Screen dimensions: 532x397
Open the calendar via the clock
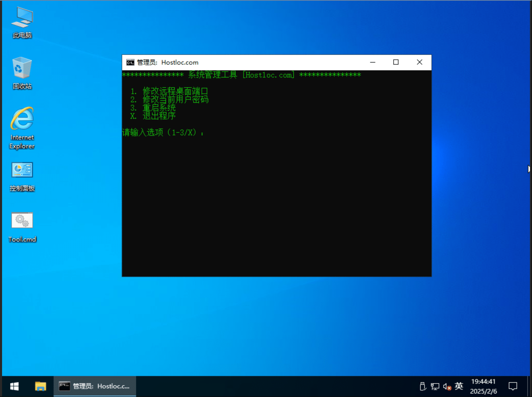click(483, 386)
